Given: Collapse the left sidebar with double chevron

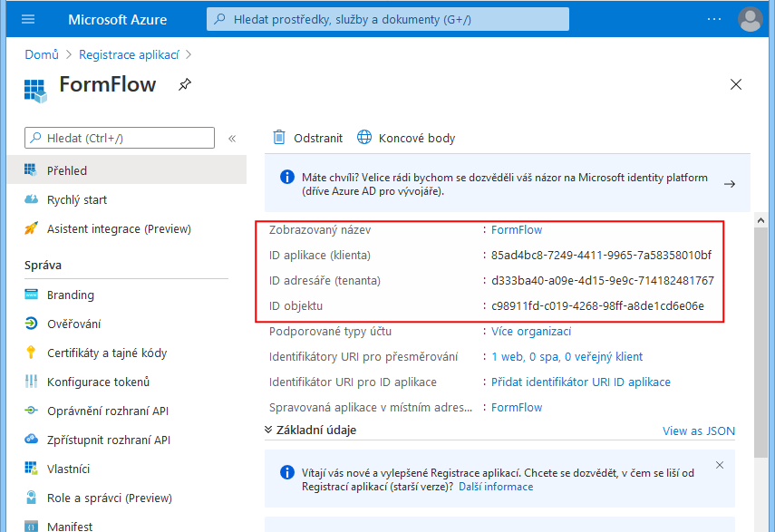Looking at the screenshot, I should coord(232,139).
